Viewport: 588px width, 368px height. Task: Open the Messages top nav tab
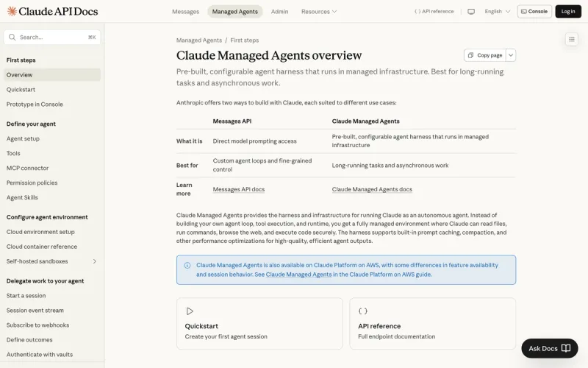tap(186, 12)
